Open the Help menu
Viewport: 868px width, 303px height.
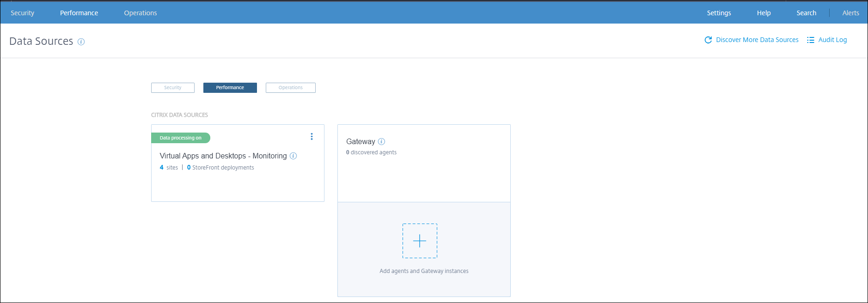click(764, 13)
